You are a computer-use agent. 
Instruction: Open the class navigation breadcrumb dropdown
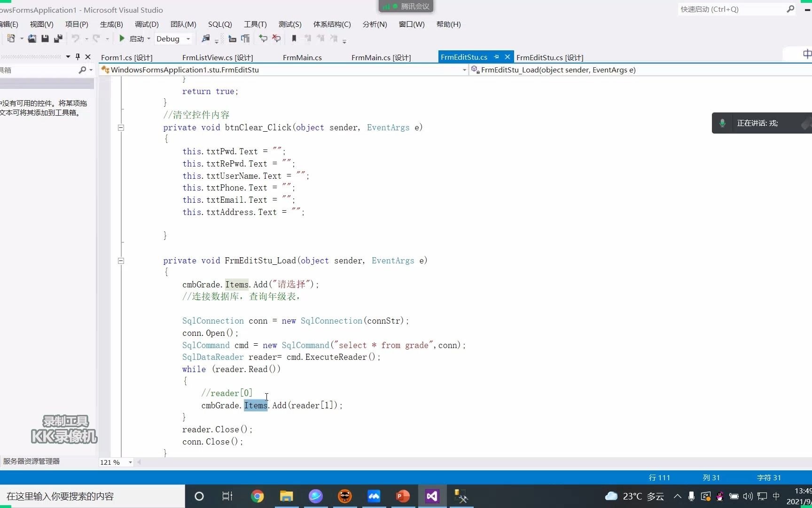coord(464,70)
